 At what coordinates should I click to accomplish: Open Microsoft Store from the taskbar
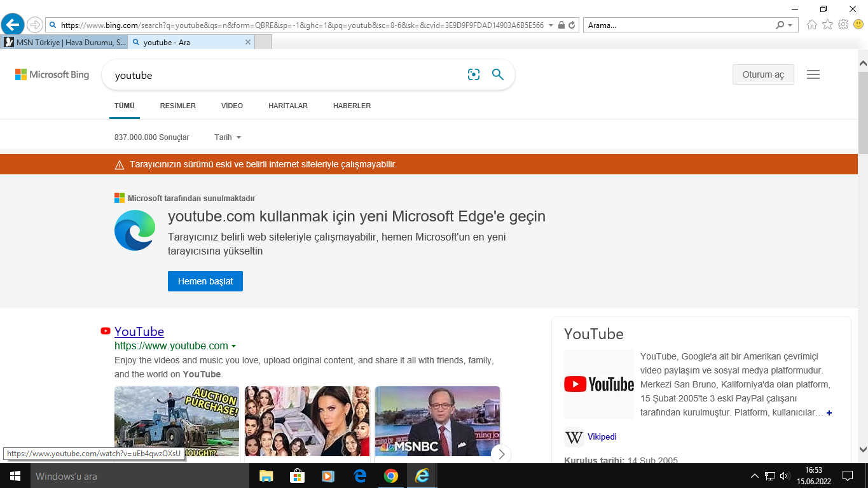click(x=297, y=476)
